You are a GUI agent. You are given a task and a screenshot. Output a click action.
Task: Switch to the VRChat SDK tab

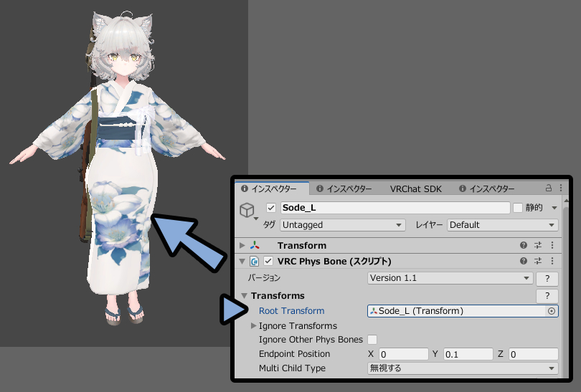(x=416, y=188)
